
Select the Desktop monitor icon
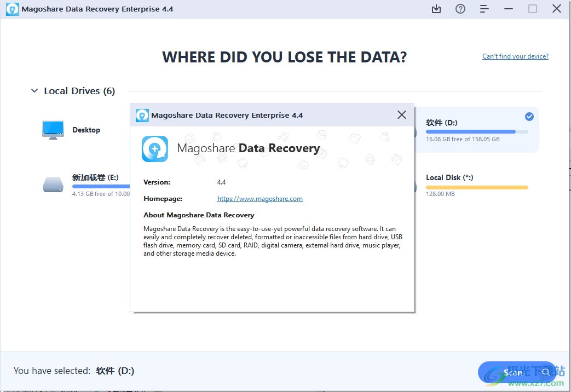[x=53, y=130]
